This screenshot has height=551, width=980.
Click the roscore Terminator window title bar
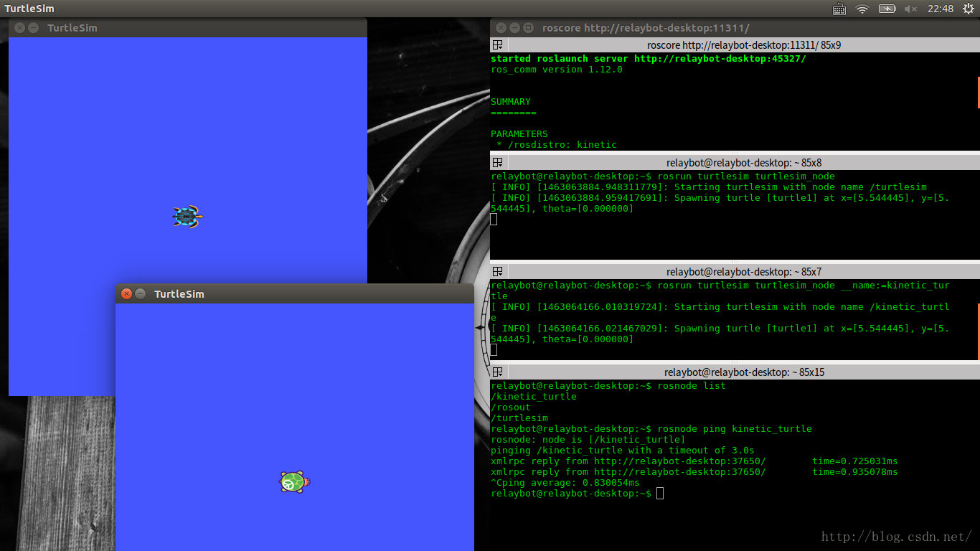coord(735,27)
